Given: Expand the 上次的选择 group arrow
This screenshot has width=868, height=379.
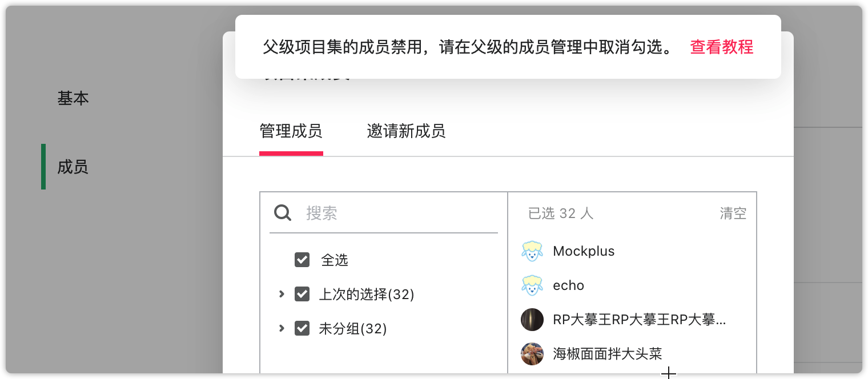Looking at the screenshot, I should (x=281, y=295).
